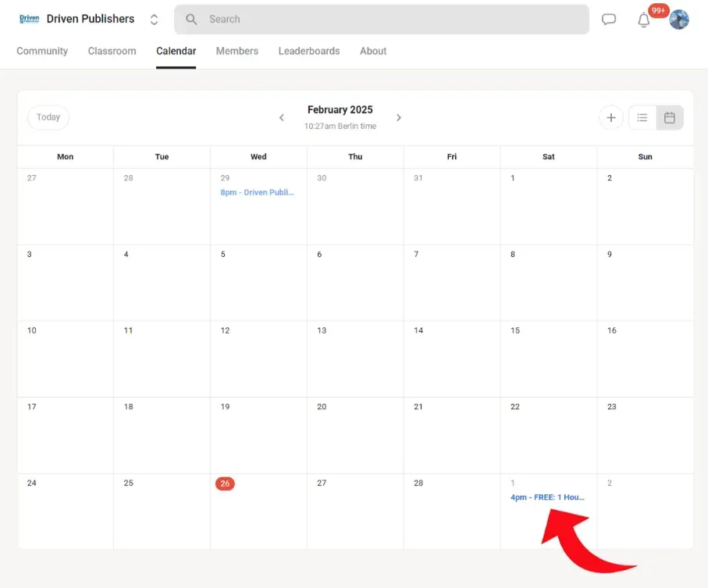708x588 pixels.
Task: Switch to list view icon
Action: coord(642,118)
